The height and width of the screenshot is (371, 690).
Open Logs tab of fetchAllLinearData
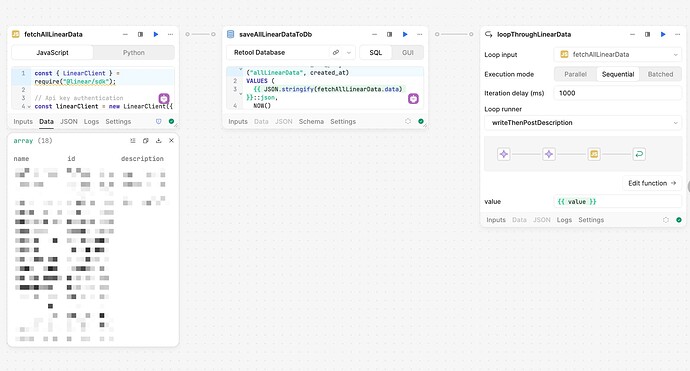(92, 121)
